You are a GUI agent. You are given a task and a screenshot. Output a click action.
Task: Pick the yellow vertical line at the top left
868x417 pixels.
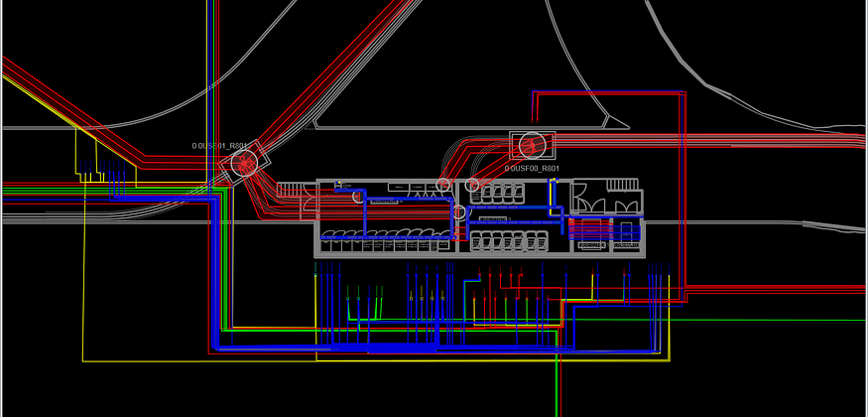(207, 60)
